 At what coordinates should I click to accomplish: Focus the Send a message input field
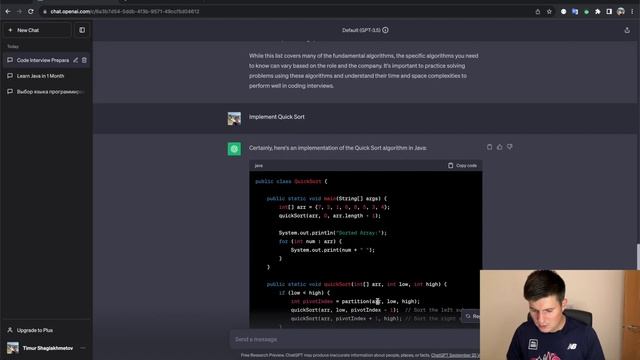tap(355, 339)
